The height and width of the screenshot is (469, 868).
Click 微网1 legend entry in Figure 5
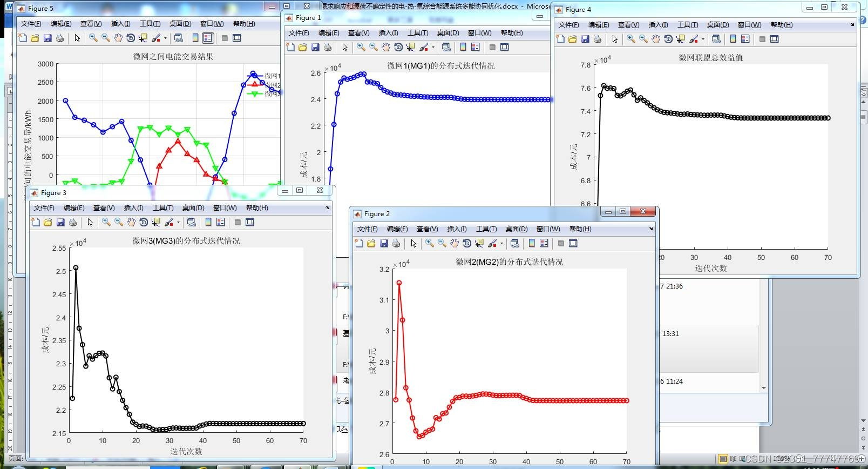pos(263,76)
